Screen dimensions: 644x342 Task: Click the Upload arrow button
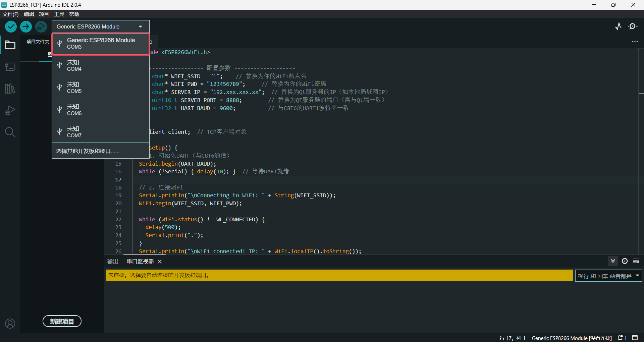pyautogui.click(x=26, y=26)
